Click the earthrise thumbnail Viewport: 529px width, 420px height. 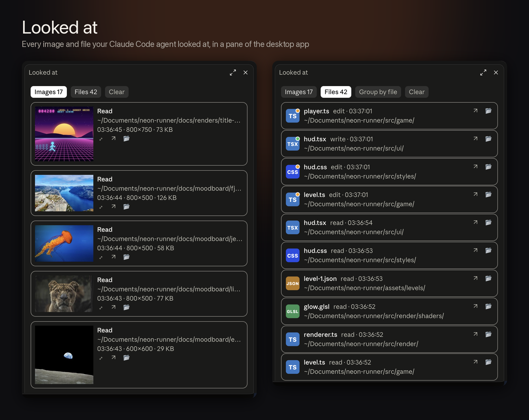pos(64,355)
